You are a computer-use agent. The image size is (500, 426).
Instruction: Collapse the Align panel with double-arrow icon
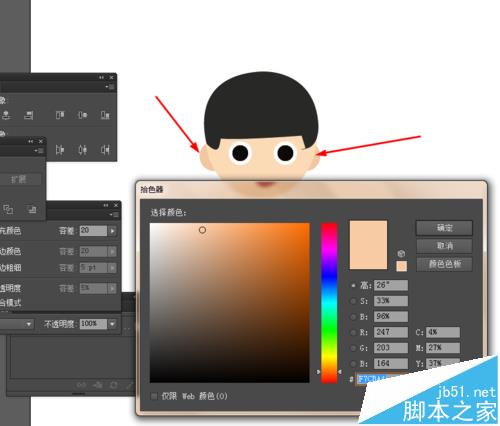pyautogui.click(x=102, y=77)
